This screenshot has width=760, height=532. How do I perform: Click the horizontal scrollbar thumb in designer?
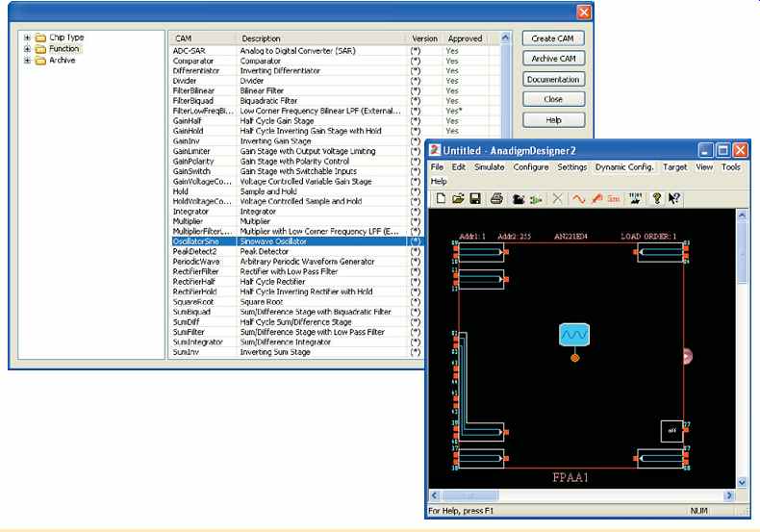point(469,495)
